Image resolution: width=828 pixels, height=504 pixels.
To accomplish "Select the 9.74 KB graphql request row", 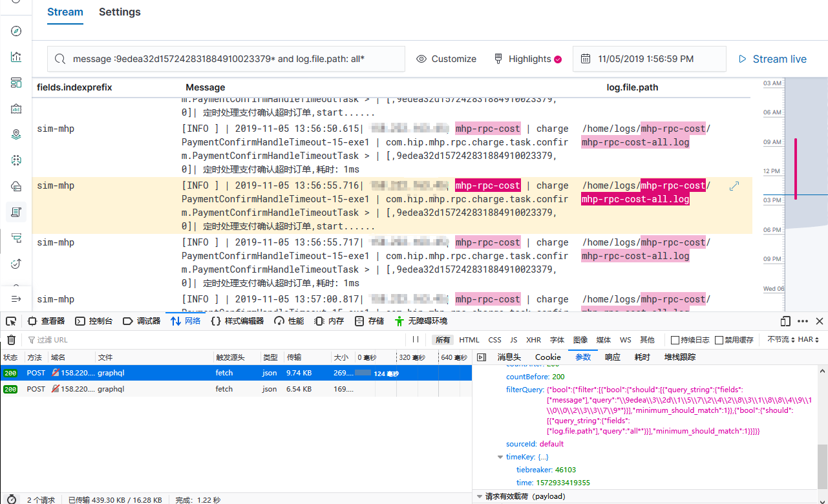I will click(236, 373).
